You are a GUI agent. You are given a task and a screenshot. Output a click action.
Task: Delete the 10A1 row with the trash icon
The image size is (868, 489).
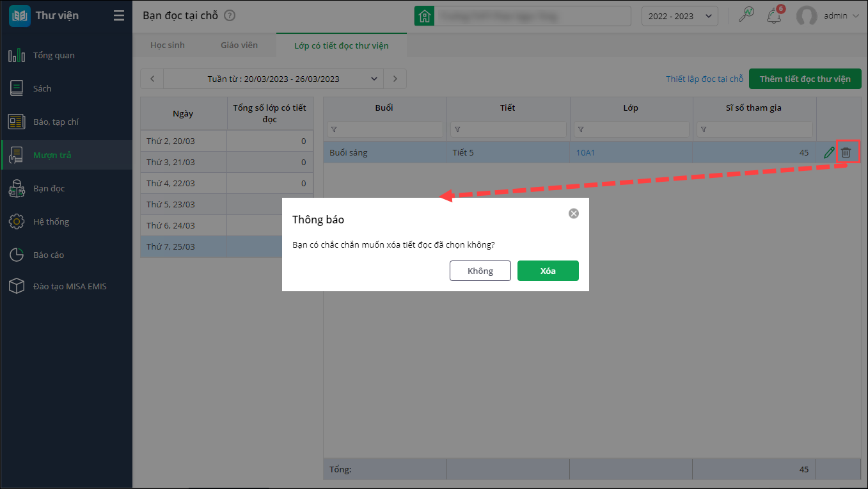point(846,152)
